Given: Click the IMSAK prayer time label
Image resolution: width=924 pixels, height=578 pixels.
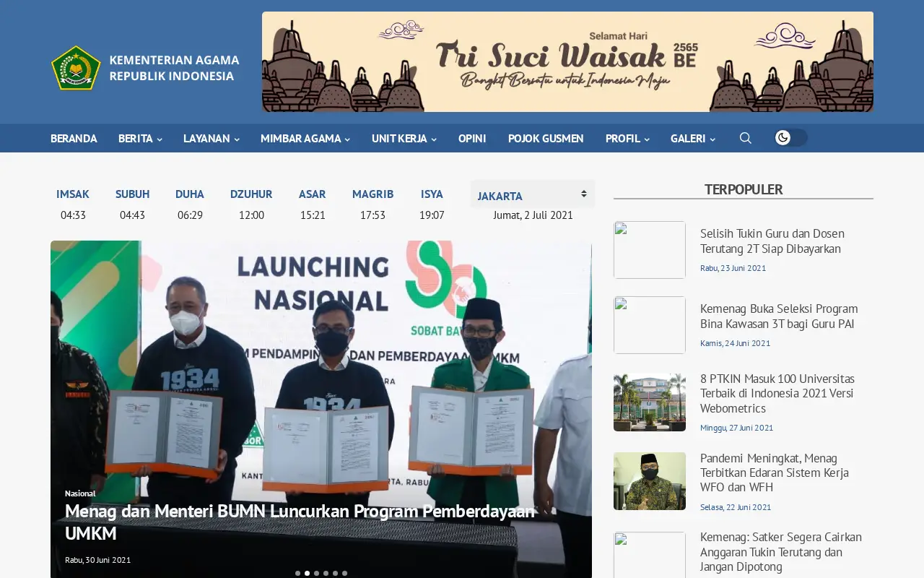Looking at the screenshot, I should (73, 194).
